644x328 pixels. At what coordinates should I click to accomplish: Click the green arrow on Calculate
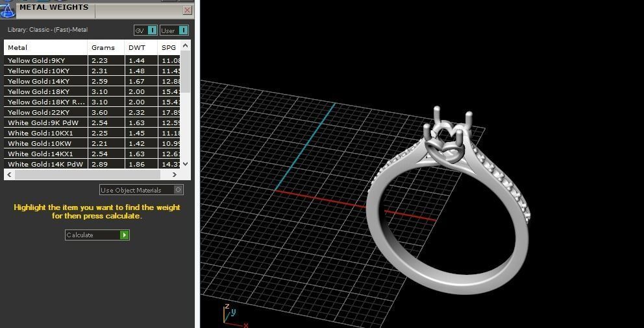click(x=124, y=235)
